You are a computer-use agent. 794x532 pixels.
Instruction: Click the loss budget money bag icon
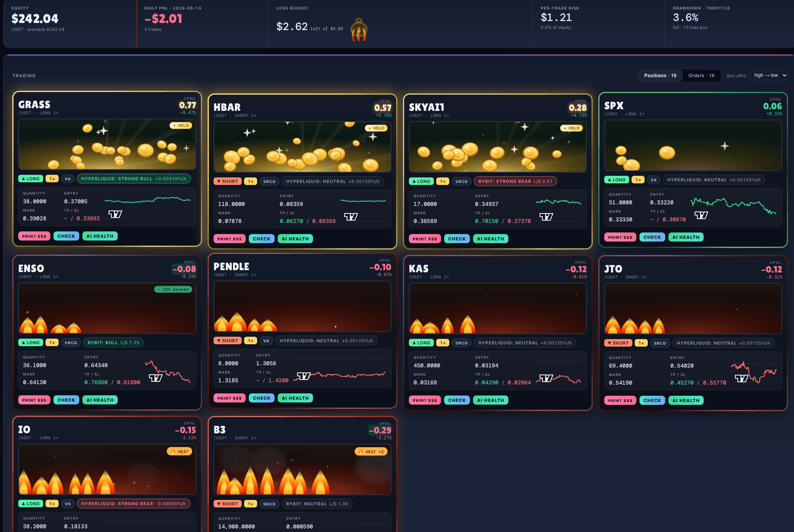[x=359, y=30]
